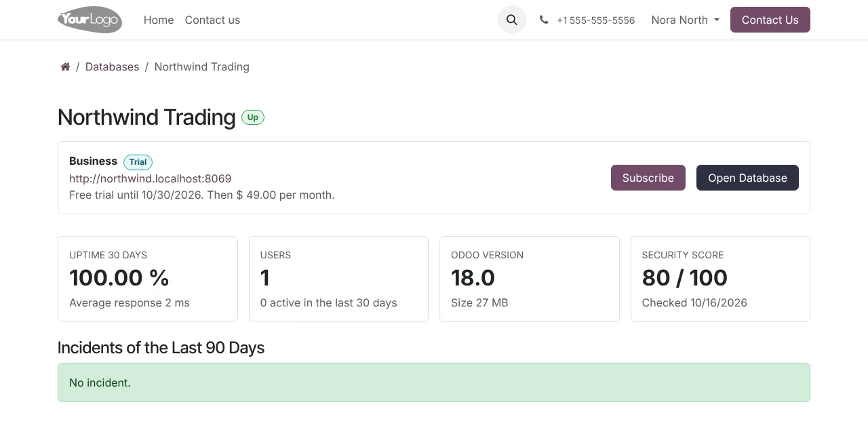868x434 pixels.
Task: Click the Incidents of the Last 90 Days heading
Action: (161, 347)
